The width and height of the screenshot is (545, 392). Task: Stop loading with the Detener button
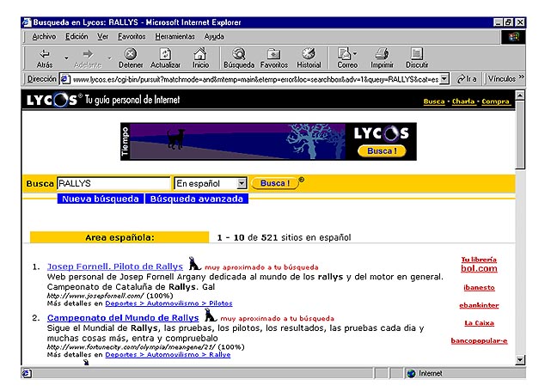(131, 58)
